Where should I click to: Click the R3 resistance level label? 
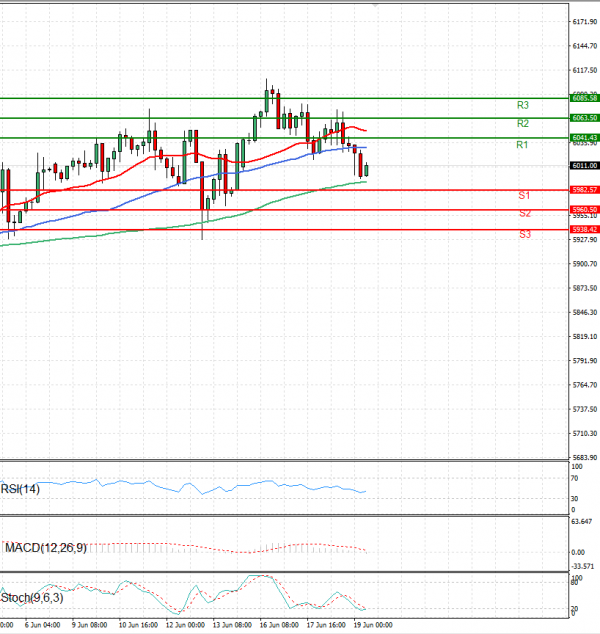pos(523,105)
